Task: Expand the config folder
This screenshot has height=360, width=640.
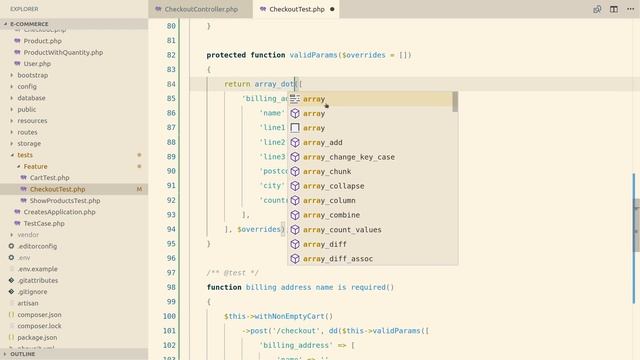Action: coord(27,87)
